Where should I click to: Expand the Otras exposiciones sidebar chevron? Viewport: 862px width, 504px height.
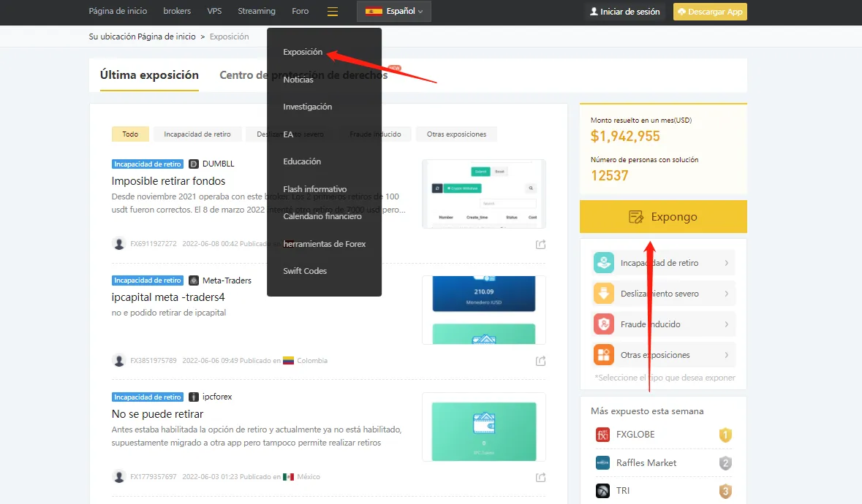click(726, 355)
